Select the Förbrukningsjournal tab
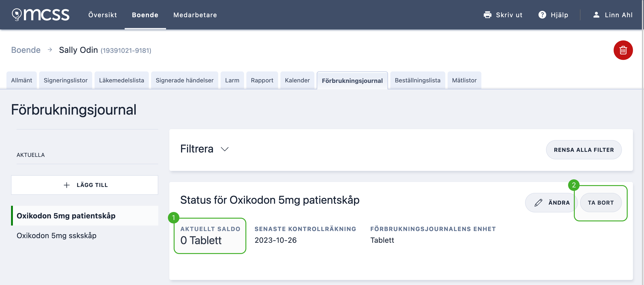Screen dimensions: 644x285 click(x=352, y=80)
